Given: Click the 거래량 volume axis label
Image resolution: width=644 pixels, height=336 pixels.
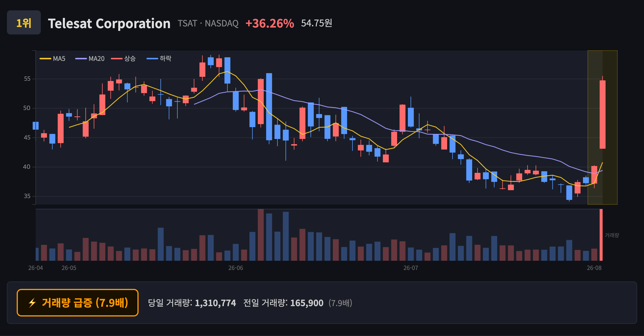Looking at the screenshot, I should click(612, 235).
